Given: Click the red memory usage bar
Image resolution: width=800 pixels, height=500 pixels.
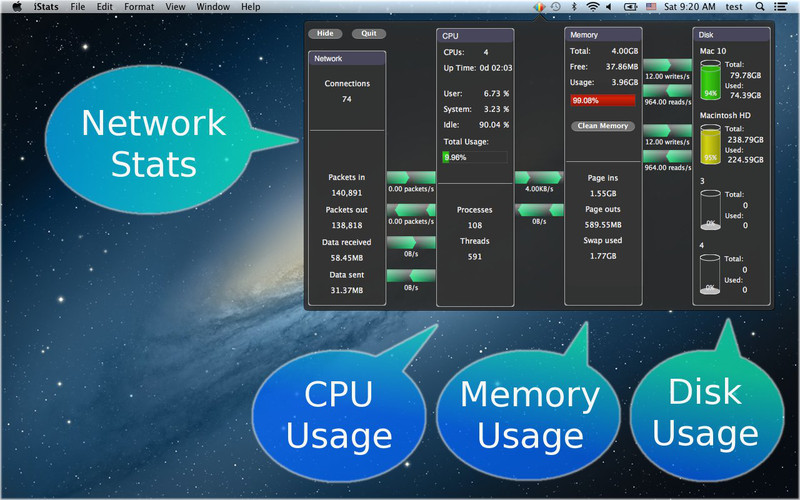Looking at the screenshot, I should 603,101.
